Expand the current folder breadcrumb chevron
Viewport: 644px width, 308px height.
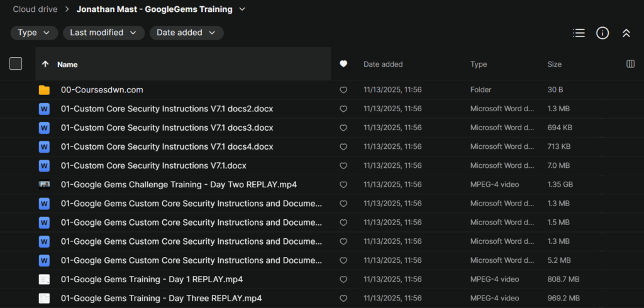click(x=243, y=9)
